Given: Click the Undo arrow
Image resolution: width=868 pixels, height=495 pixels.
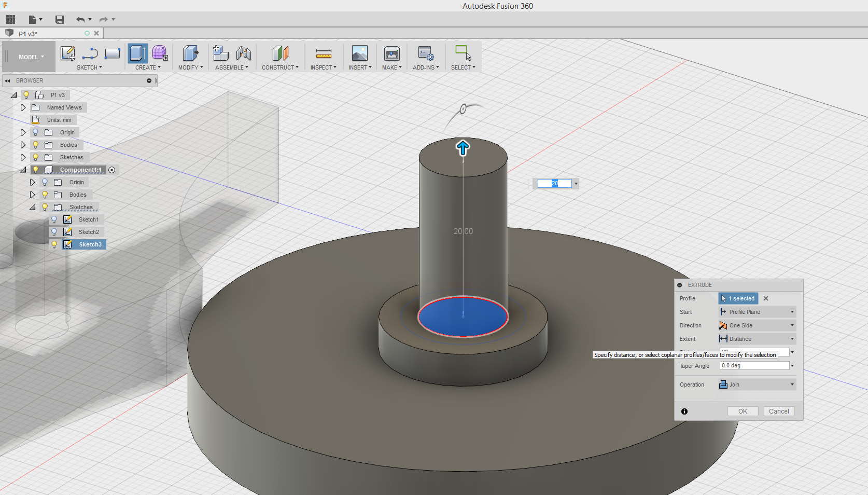Looking at the screenshot, I should [x=80, y=20].
